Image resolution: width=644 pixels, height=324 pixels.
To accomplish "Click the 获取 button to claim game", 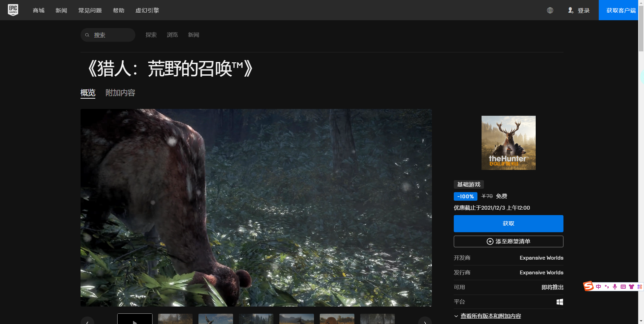I will (508, 223).
